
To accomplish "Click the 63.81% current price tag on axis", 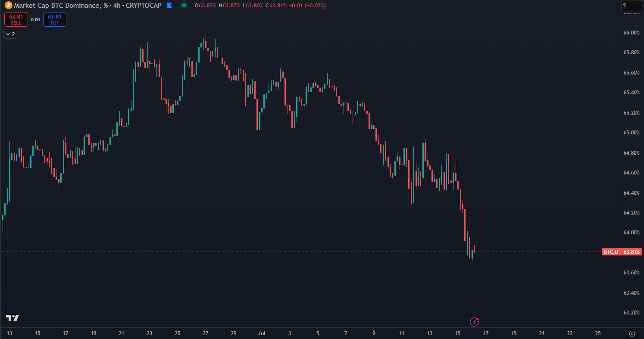I will [631, 252].
